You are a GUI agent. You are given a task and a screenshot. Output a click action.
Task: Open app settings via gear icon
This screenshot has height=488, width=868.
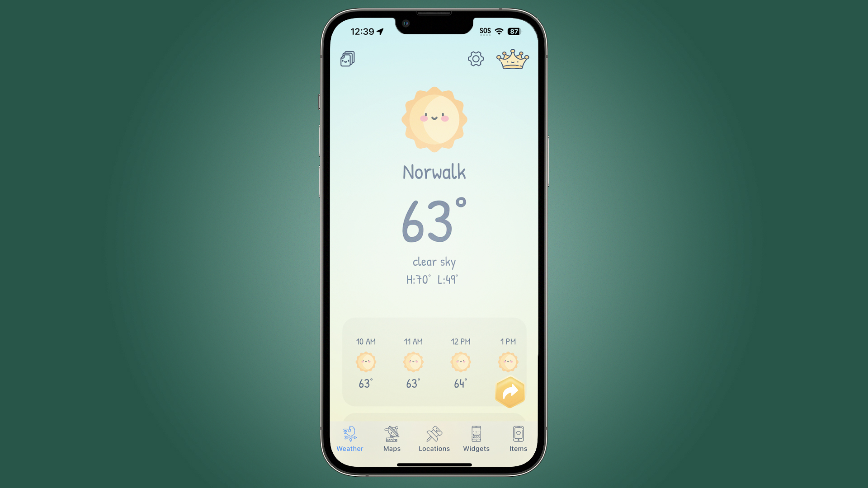475,58
